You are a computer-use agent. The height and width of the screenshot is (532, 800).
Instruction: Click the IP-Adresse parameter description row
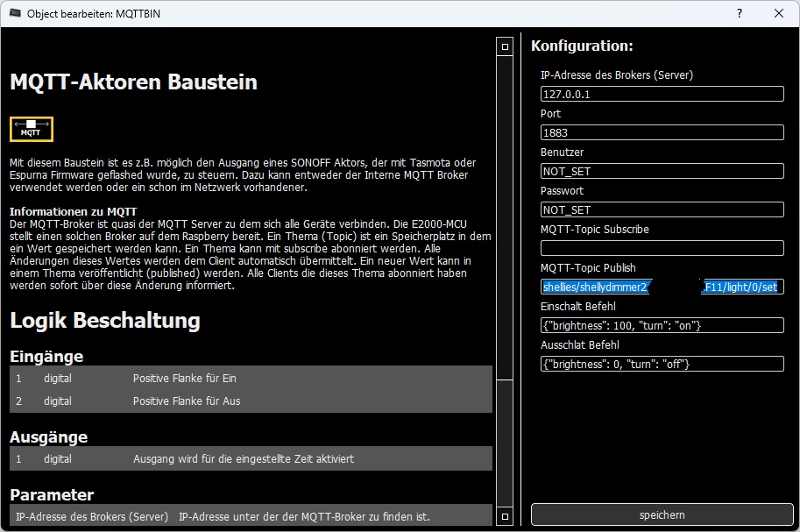251,515
